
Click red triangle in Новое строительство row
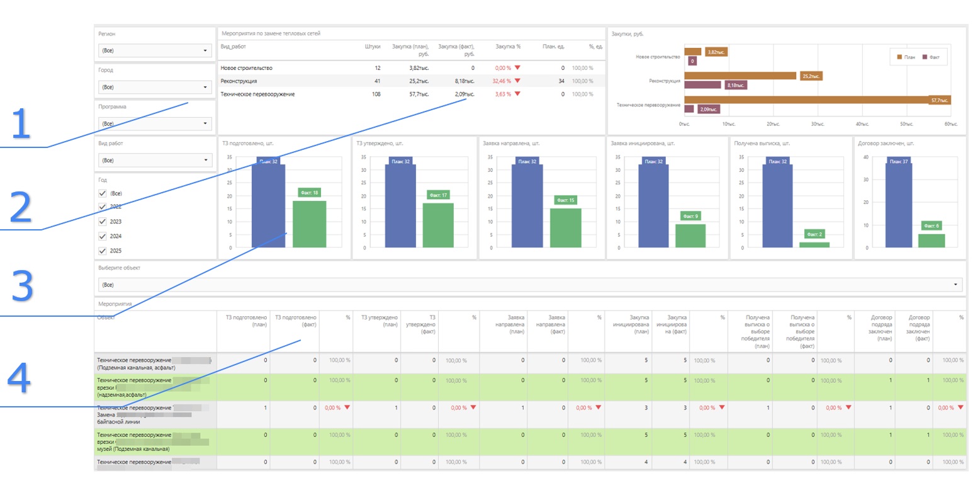(517, 68)
